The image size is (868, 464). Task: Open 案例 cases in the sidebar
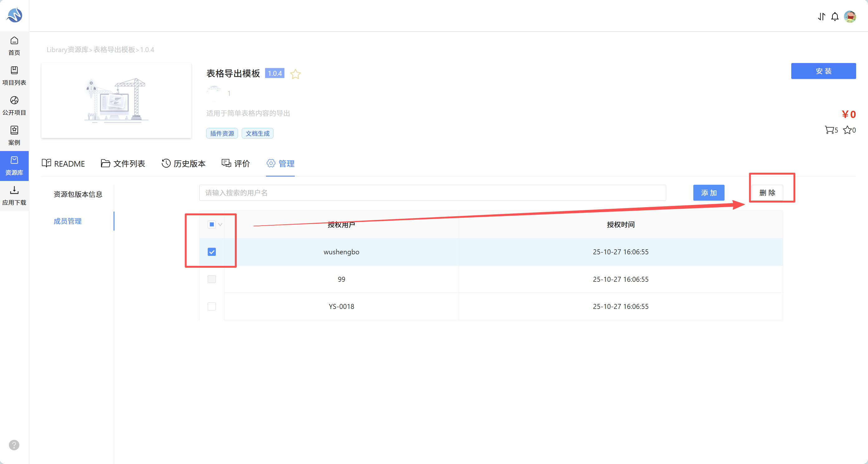(x=14, y=136)
